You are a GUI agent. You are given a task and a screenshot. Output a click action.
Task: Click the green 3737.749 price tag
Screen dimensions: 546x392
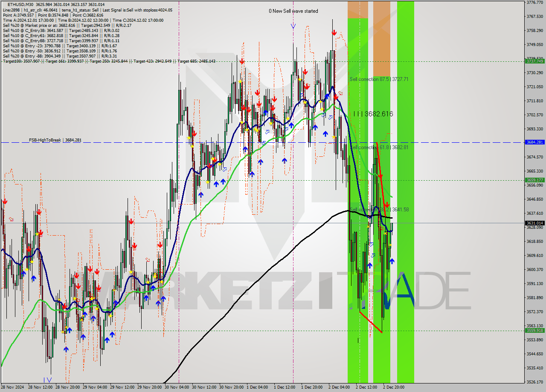[534, 61]
